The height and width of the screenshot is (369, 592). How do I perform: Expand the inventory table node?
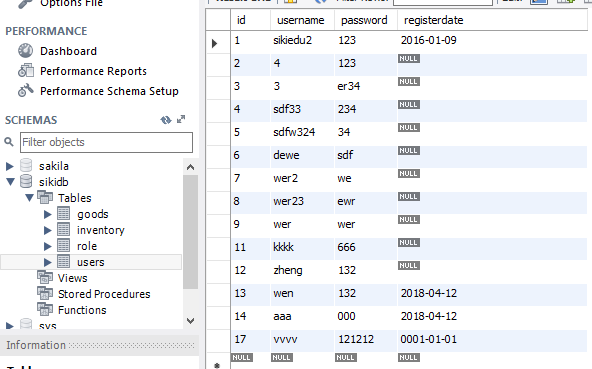[x=48, y=230]
